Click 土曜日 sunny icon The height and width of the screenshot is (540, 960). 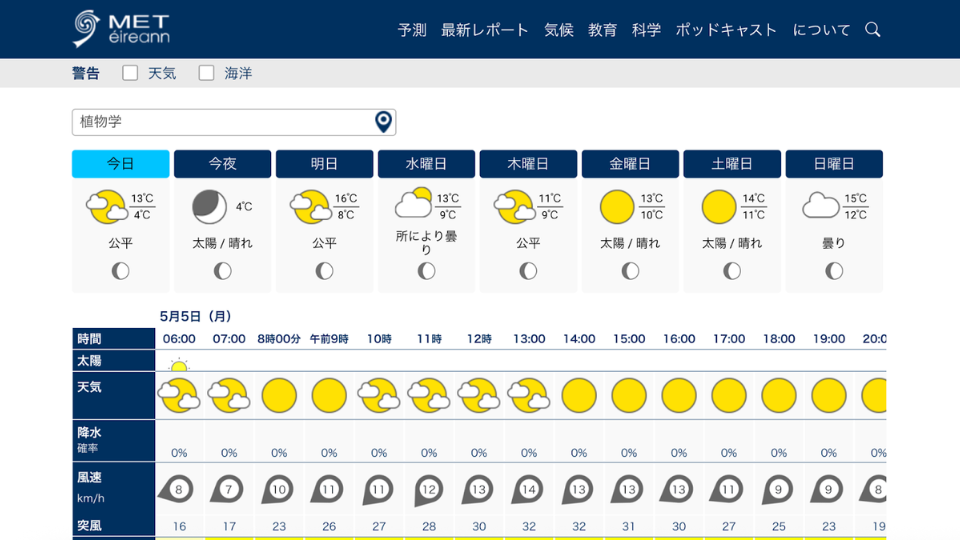pos(718,206)
